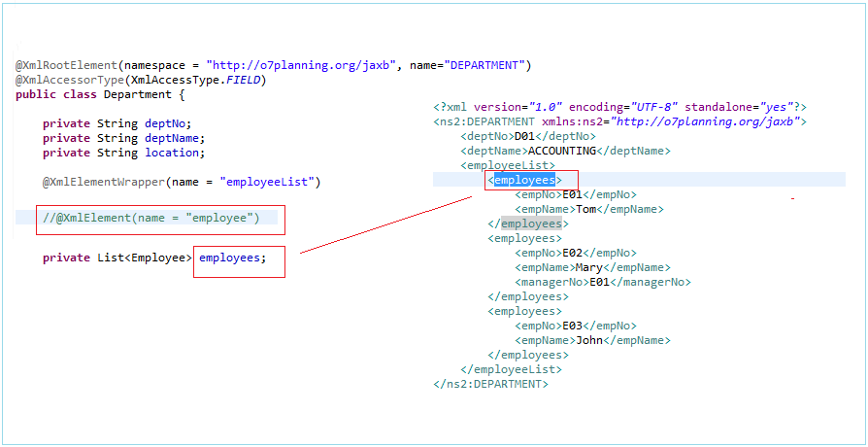Select the deptName field declaration
This screenshot has width=868, height=447.
click(x=123, y=138)
